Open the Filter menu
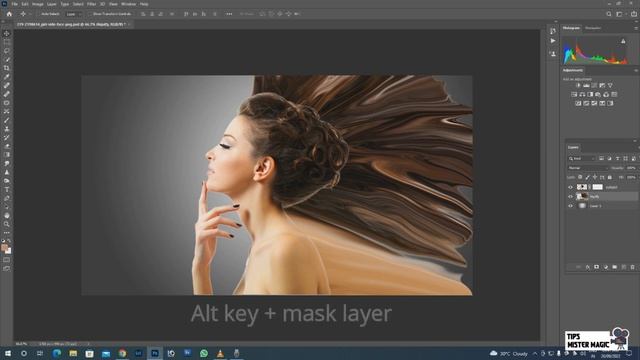 pos(91,4)
